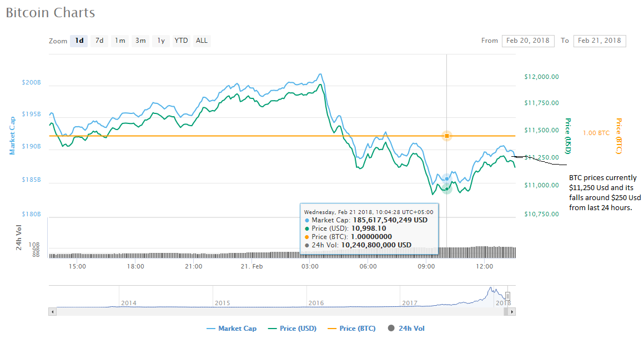Image resolution: width=644 pixels, height=338 pixels.
Task: Edit the From date field
Action: click(528, 41)
